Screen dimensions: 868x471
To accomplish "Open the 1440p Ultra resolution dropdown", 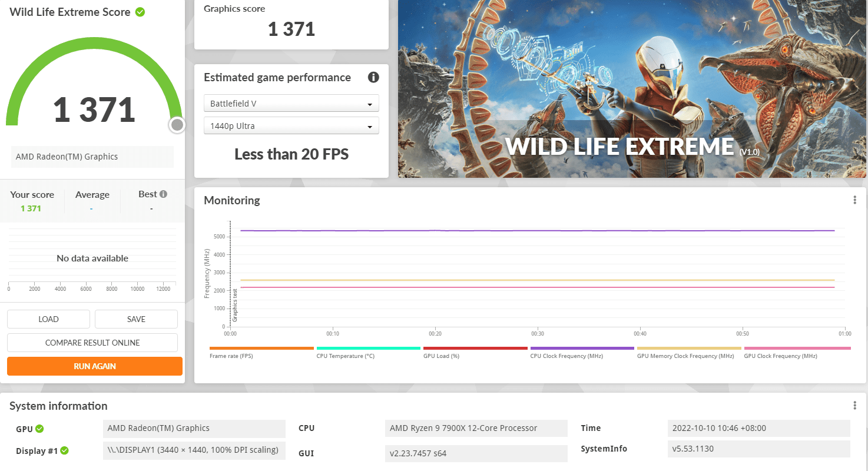I will point(291,126).
